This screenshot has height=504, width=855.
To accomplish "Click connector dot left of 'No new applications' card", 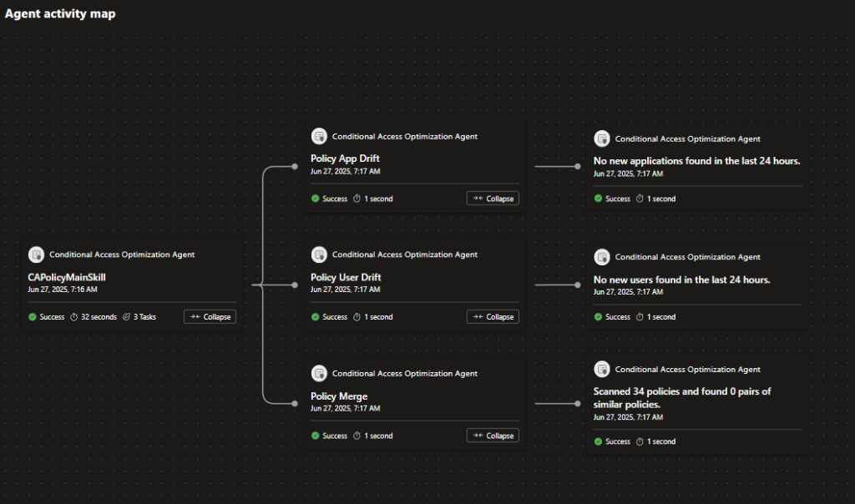I will [x=578, y=167].
